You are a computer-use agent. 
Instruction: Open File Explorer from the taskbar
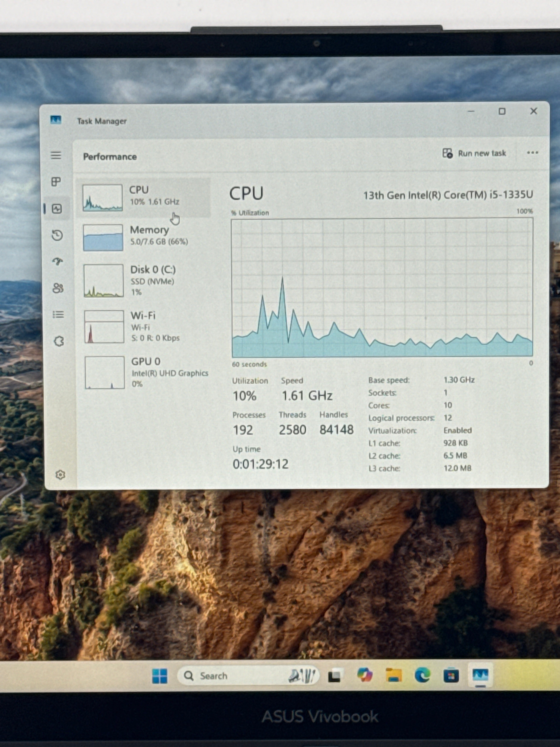tap(394, 675)
